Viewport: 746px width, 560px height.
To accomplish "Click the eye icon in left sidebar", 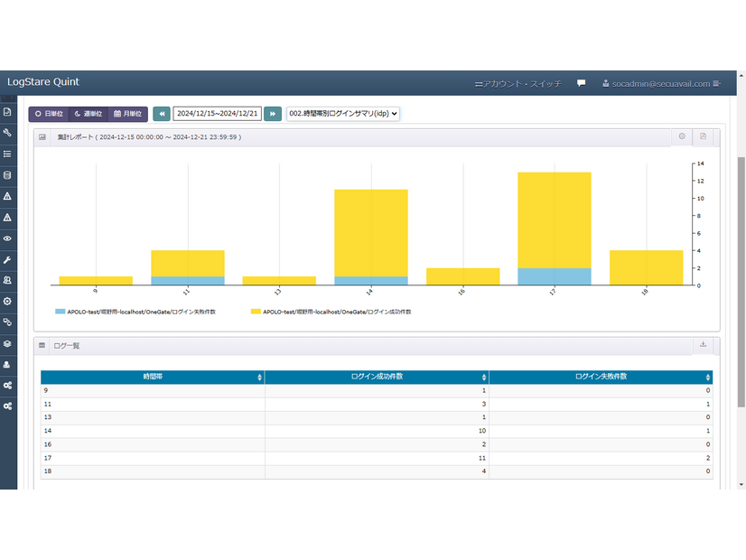I will pyautogui.click(x=7, y=238).
